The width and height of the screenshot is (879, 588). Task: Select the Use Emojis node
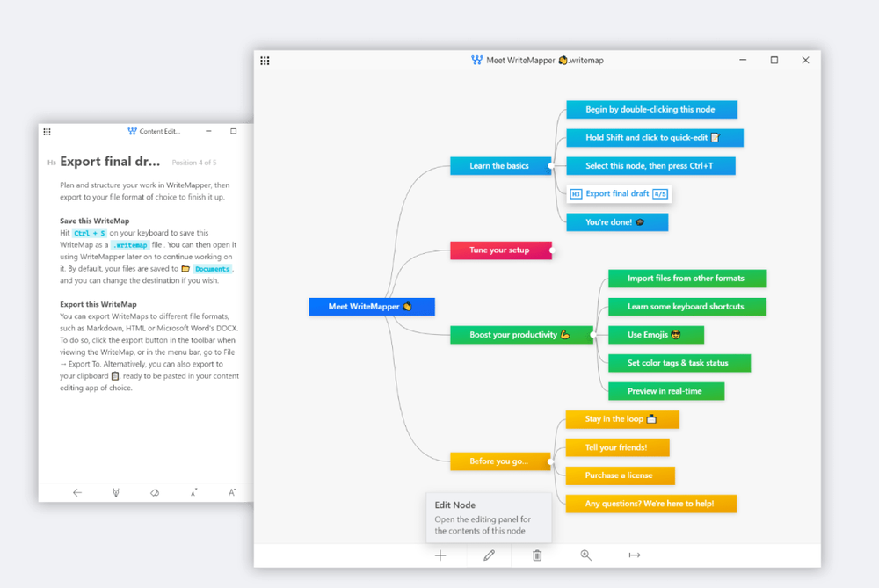(656, 335)
